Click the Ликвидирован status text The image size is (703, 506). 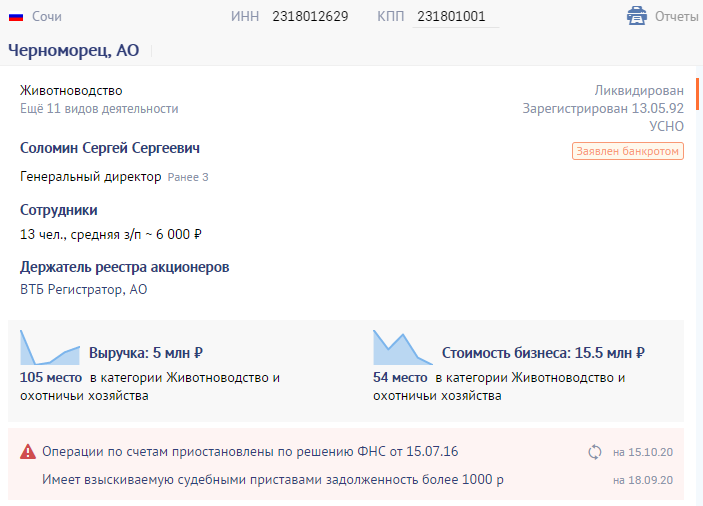(639, 91)
